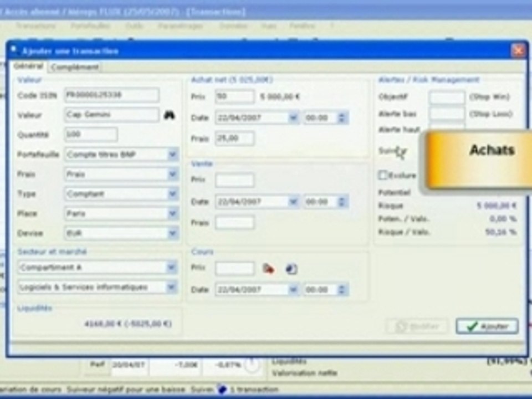
Task: Open the ? help menu
Action: pos(332,26)
